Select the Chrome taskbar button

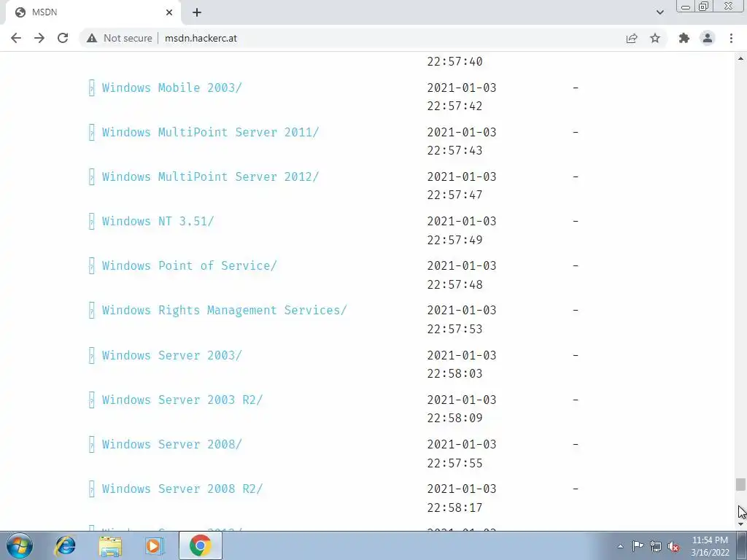200,545
